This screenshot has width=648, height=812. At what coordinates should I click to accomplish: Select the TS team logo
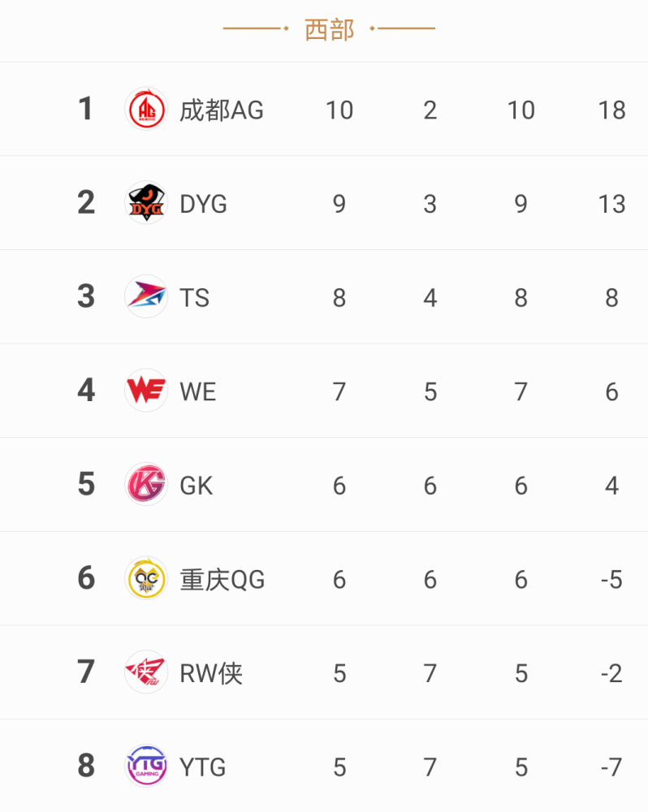pyautogui.click(x=146, y=296)
